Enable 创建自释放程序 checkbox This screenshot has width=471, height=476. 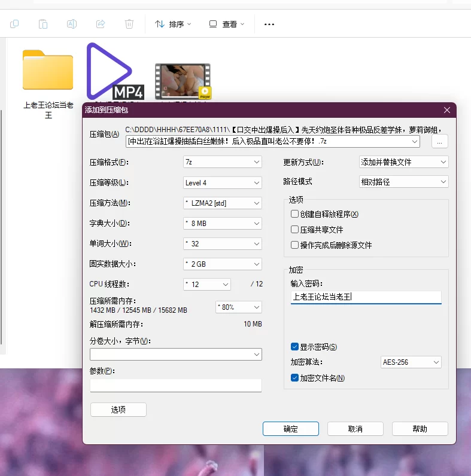[x=294, y=214]
